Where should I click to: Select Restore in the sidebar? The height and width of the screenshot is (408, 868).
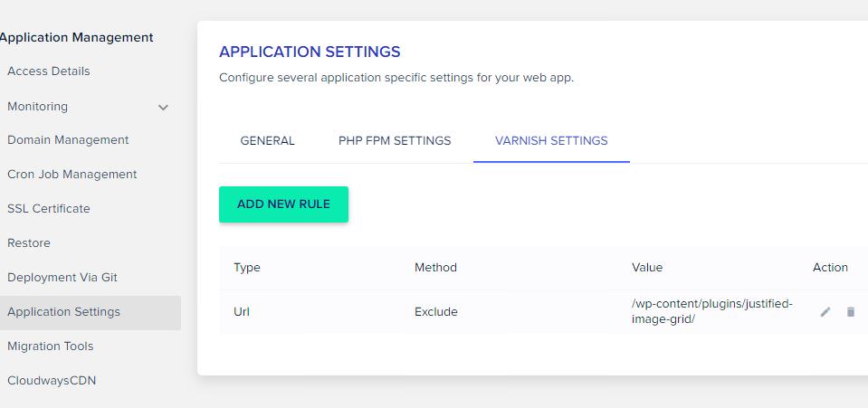(29, 243)
